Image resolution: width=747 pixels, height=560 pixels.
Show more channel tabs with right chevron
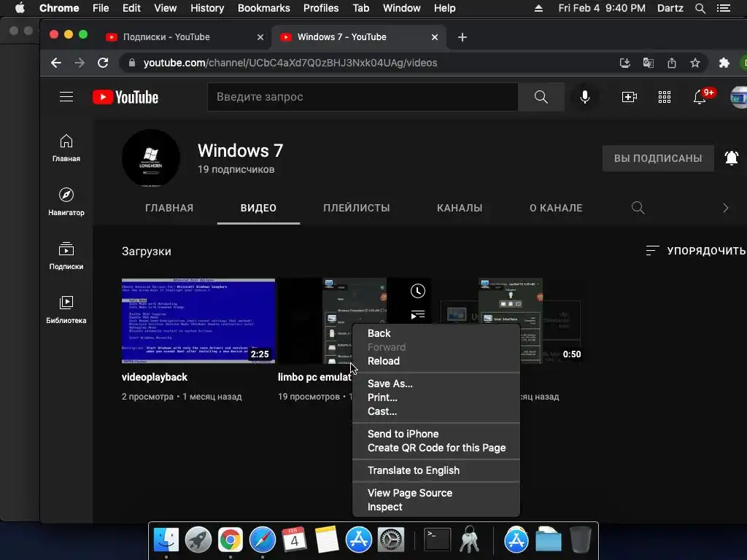click(x=726, y=208)
